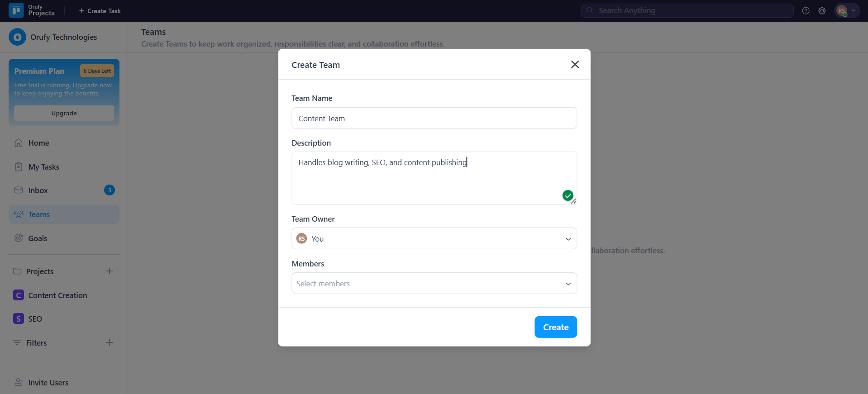Open Inbox with 3 notifications
The width and height of the screenshot is (868, 394).
coord(38,190)
